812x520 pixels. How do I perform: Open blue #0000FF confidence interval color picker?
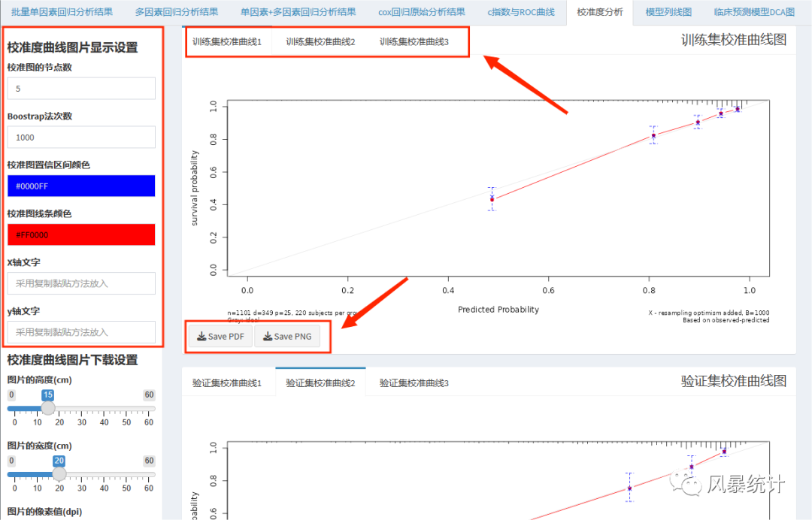81,186
